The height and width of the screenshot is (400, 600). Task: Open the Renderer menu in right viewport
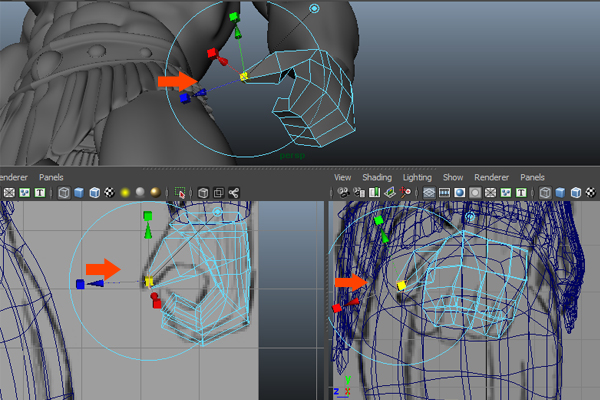click(x=491, y=177)
